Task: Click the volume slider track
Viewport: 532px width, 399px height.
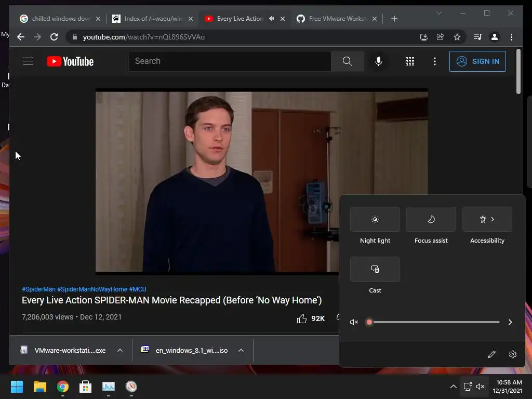Action: [x=434, y=322]
